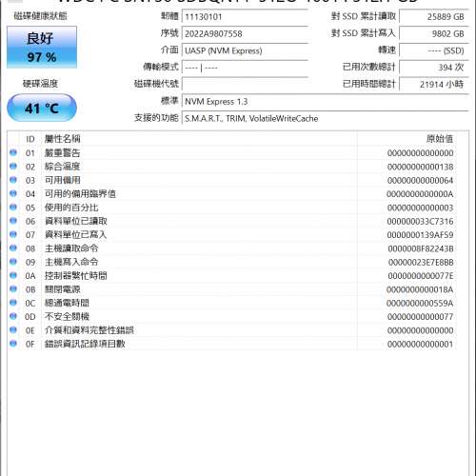
Task: Select the 韌體 firmware field 11130101
Action: (245, 17)
